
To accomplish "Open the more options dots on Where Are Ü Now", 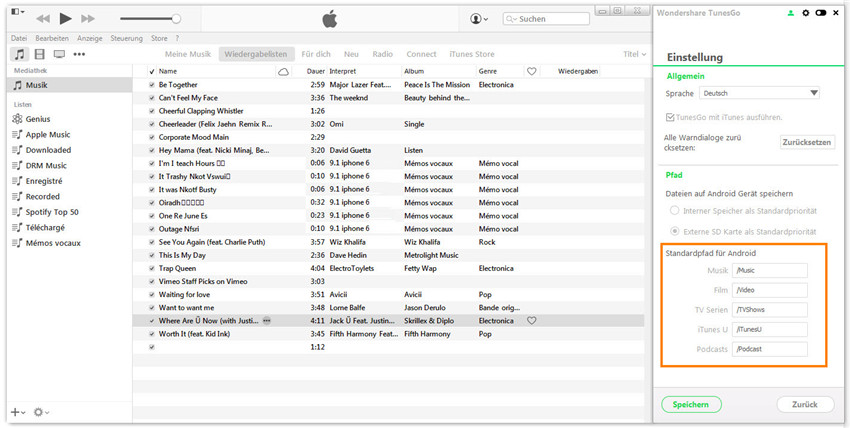I will [x=266, y=321].
